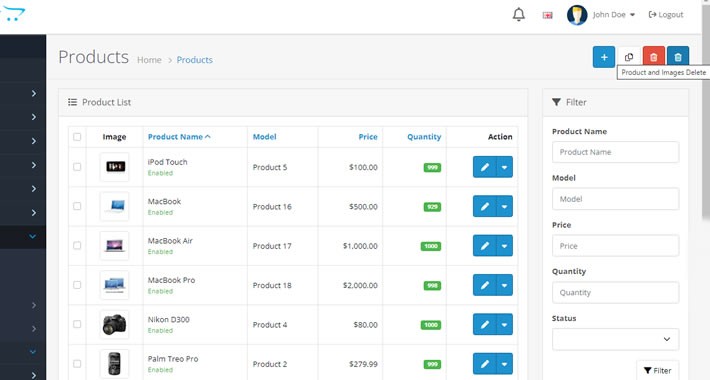Screen dimensions: 710x380
Task: Open the Status filter dropdown
Action: click(615, 339)
